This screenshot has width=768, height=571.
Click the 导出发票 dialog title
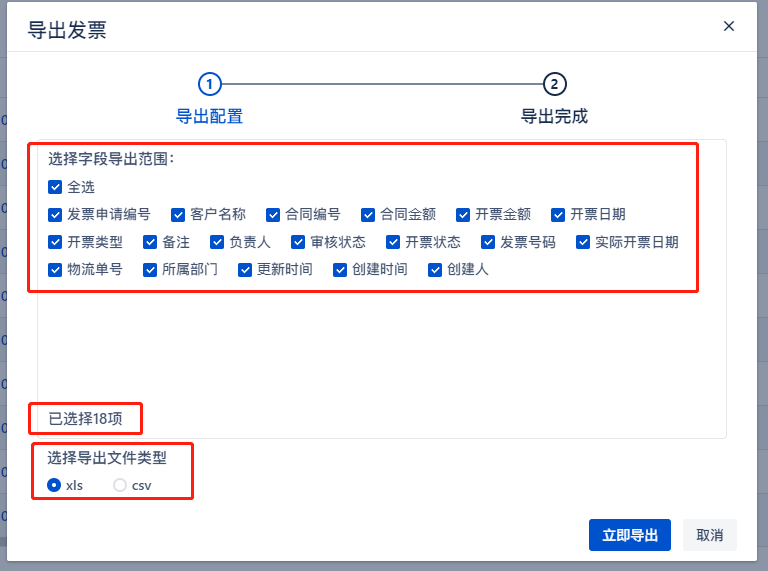[x=67, y=30]
